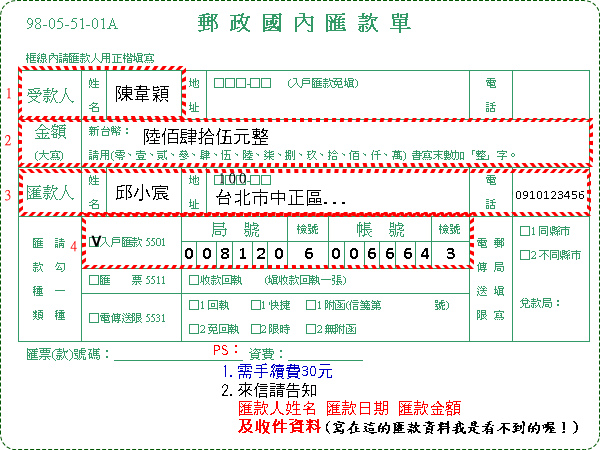Click the 受款人 label
This screenshot has width=600, height=450.
pos(50,95)
